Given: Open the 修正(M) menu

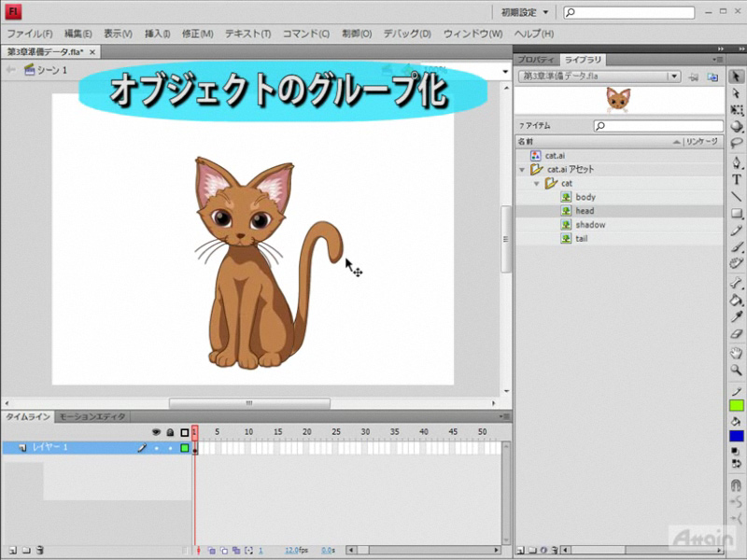Looking at the screenshot, I should click(x=198, y=34).
